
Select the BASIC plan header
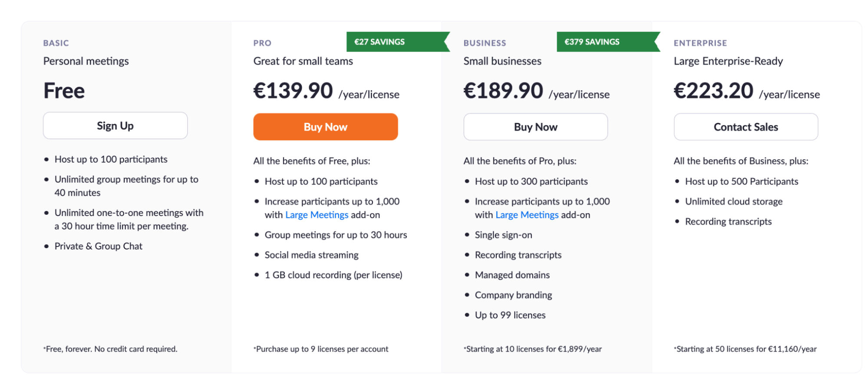[56, 43]
